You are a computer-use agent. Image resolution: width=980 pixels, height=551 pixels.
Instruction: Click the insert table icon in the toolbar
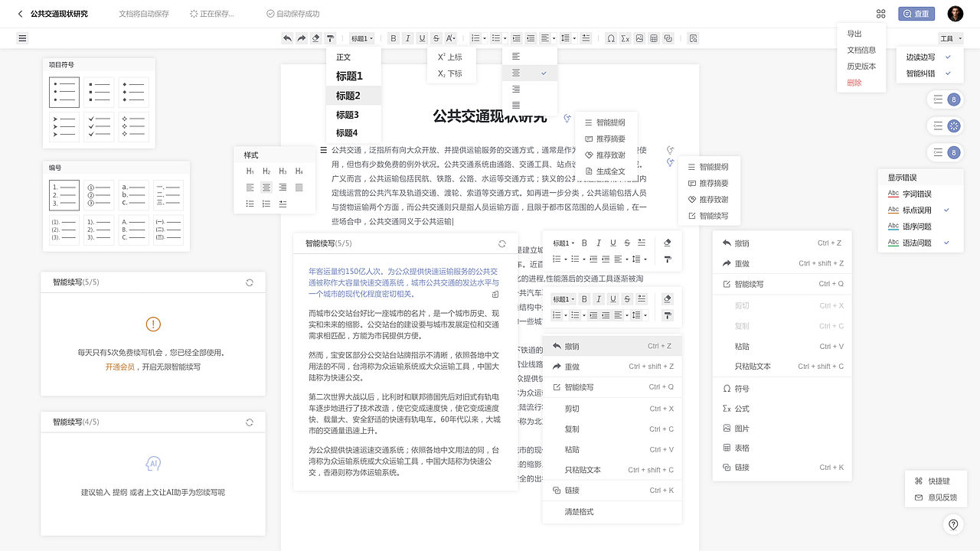652,37
